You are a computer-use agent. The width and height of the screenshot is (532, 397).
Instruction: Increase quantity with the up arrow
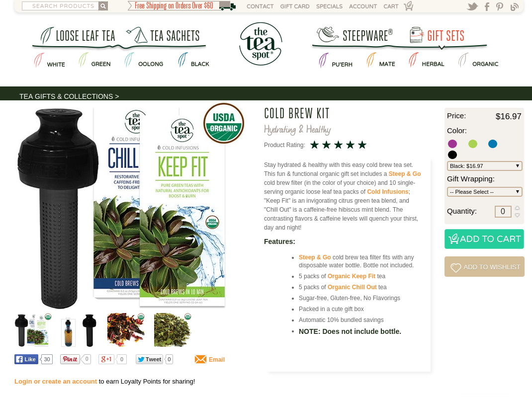(x=517, y=208)
